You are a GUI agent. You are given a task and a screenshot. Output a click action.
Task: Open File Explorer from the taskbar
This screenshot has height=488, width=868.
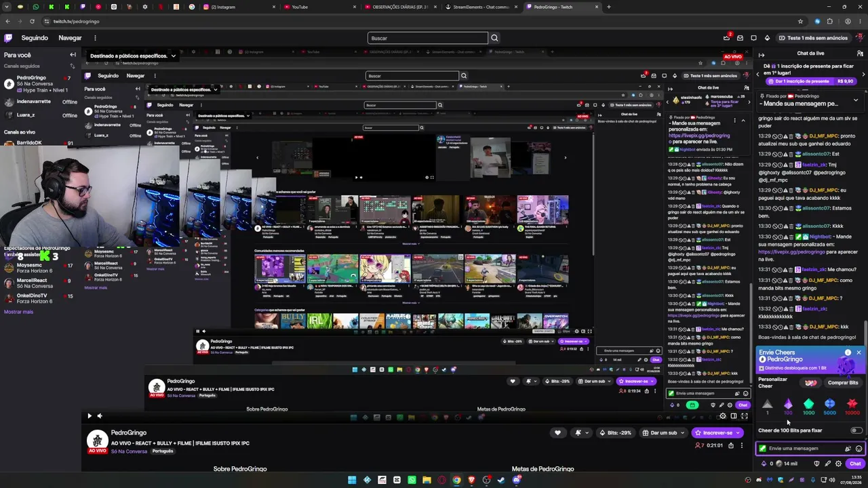pyautogui.click(x=427, y=480)
